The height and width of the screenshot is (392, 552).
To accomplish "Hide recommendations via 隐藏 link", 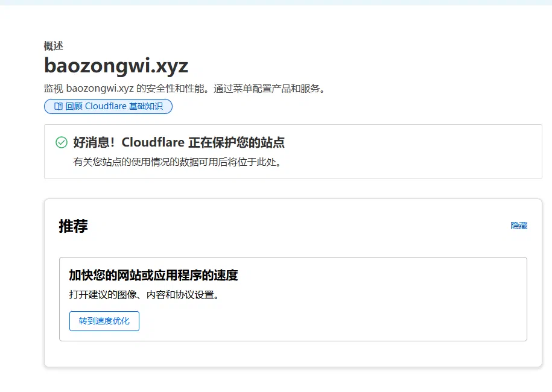I will click(x=519, y=226).
